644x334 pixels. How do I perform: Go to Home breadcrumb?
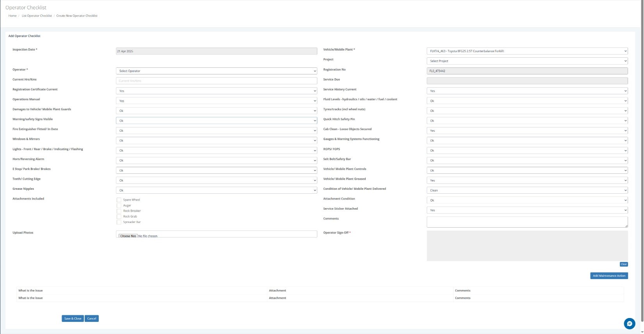(x=12, y=16)
